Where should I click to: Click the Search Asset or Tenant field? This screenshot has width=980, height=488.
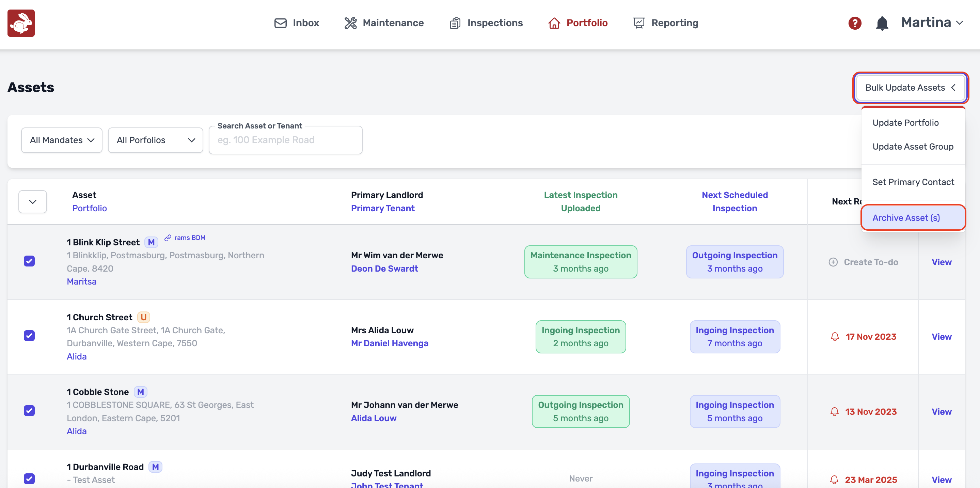(285, 140)
